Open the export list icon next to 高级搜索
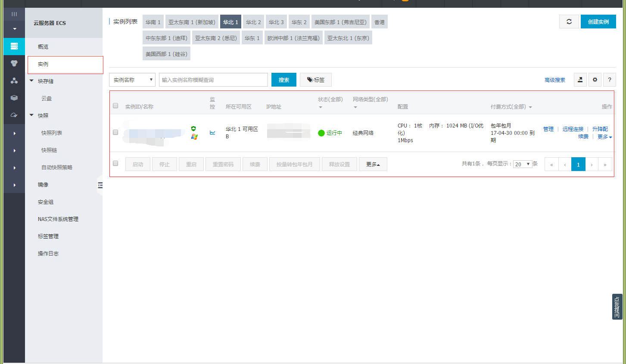This screenshot has height=364, width=626. (580, 80)
